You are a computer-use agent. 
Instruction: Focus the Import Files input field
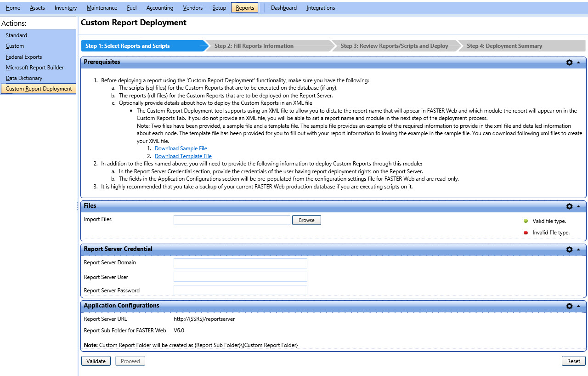(x=232, y=220)
